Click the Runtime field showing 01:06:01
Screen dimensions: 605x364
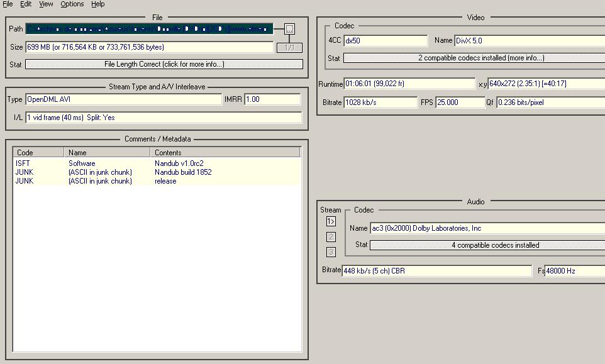click(409, 84)
